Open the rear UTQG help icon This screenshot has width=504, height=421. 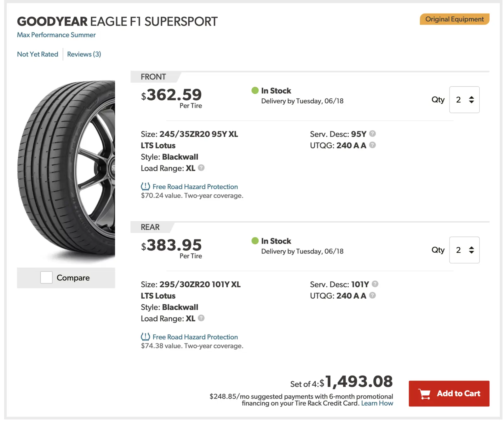coord(373,295)
